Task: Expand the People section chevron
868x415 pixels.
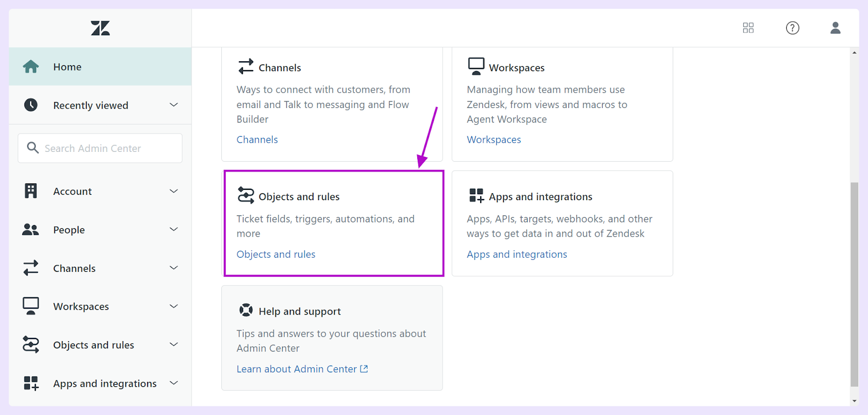Action: tap(174, 229)
